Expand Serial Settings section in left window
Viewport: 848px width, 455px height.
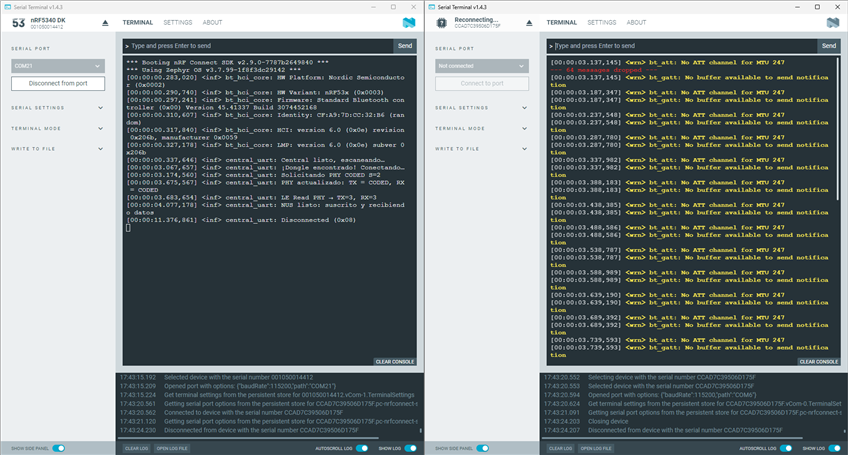pyautogui.click(x=57, y=108)
